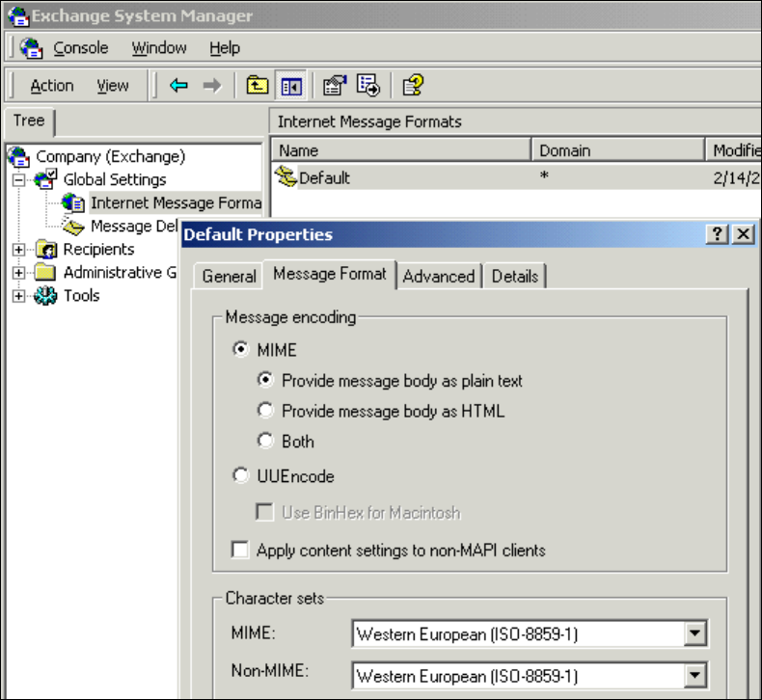The width and height of the screenshot is (762, 700).
Task: Expand the Administrative Groups tree node
Action: pos(18,273)
